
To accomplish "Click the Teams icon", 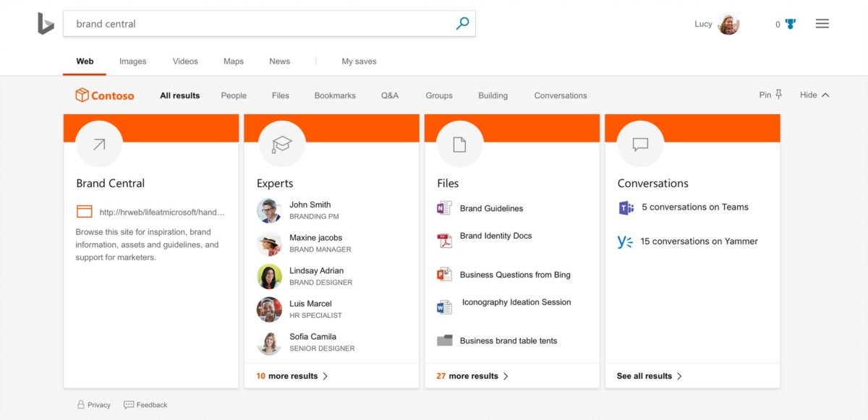I will pyautogui.click(x=626, y=208).
